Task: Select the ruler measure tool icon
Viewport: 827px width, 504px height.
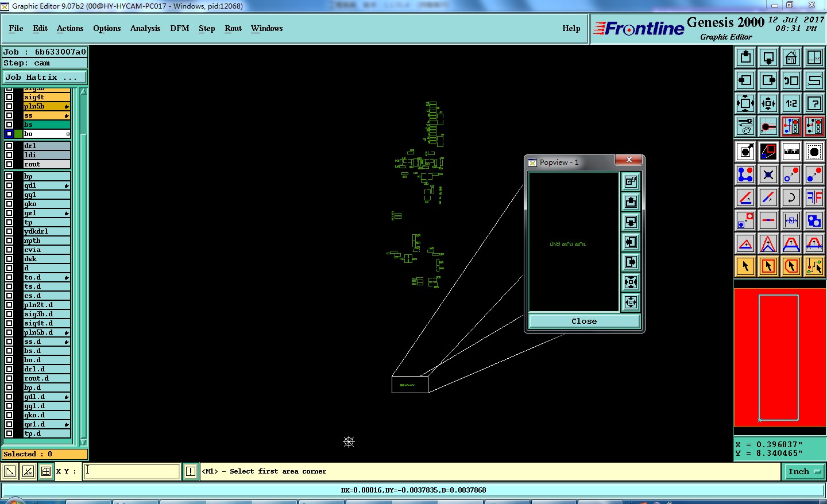Action: 791,152
